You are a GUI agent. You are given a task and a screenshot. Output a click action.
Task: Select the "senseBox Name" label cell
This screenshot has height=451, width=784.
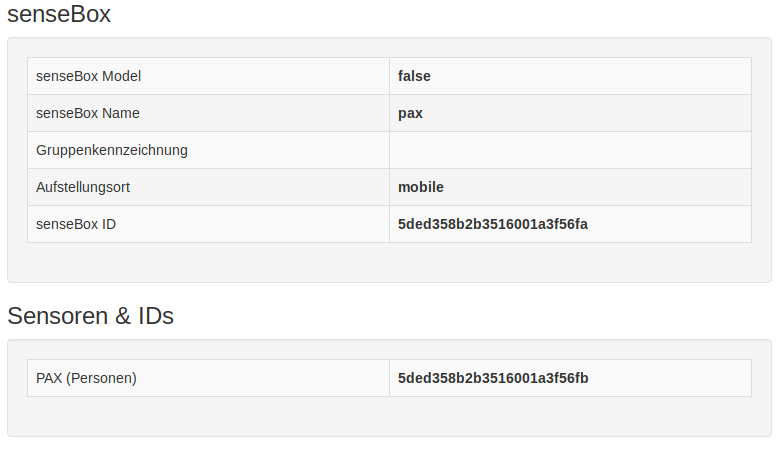pos(208,113)
